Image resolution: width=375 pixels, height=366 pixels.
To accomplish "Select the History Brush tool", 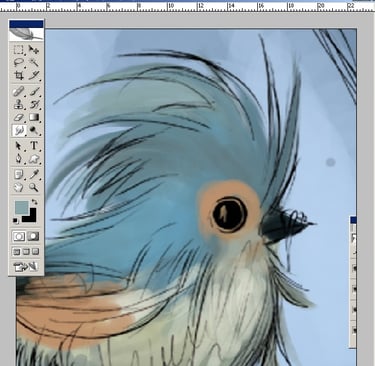I will click(34, 104).
